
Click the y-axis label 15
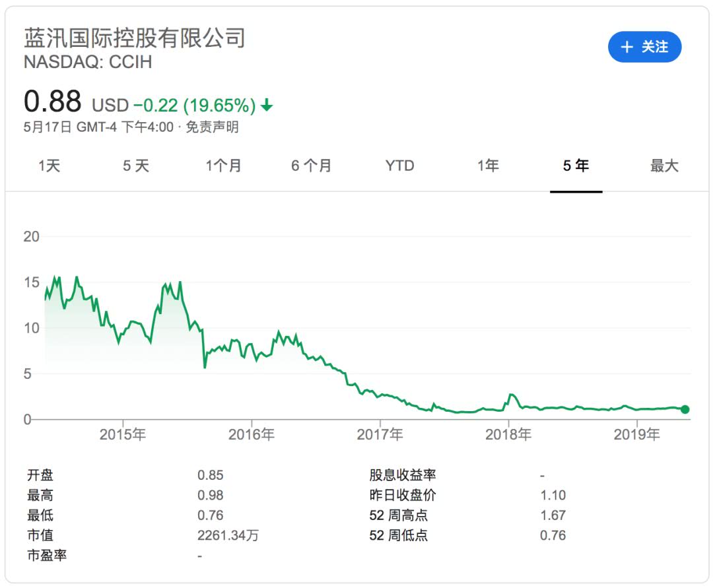tap(32, 282)
